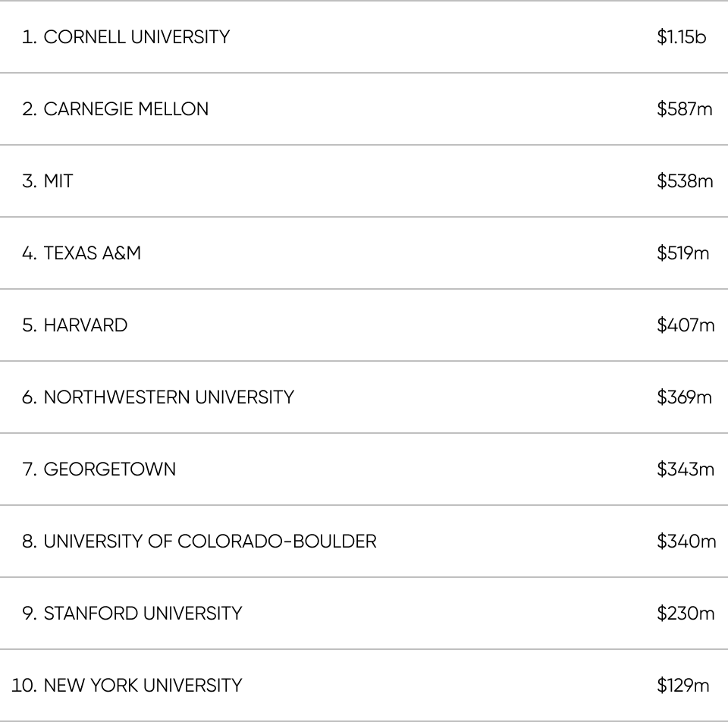Click the $1.15b amount

(681, 36)
